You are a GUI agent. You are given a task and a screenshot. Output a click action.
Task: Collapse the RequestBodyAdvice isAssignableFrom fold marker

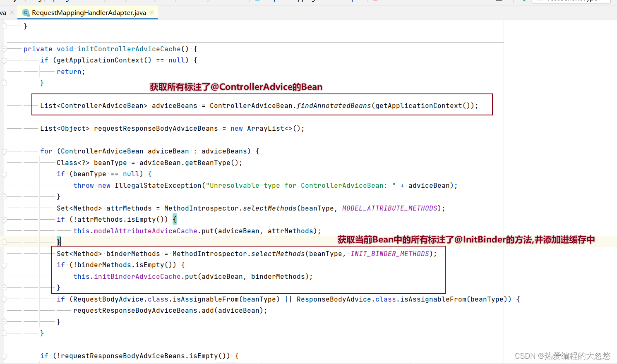4,299
